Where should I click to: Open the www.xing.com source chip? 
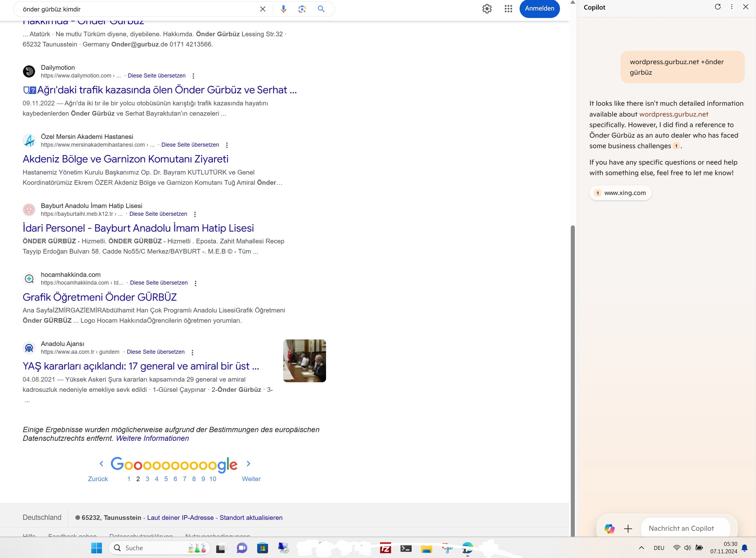click(x=620, y=193)
